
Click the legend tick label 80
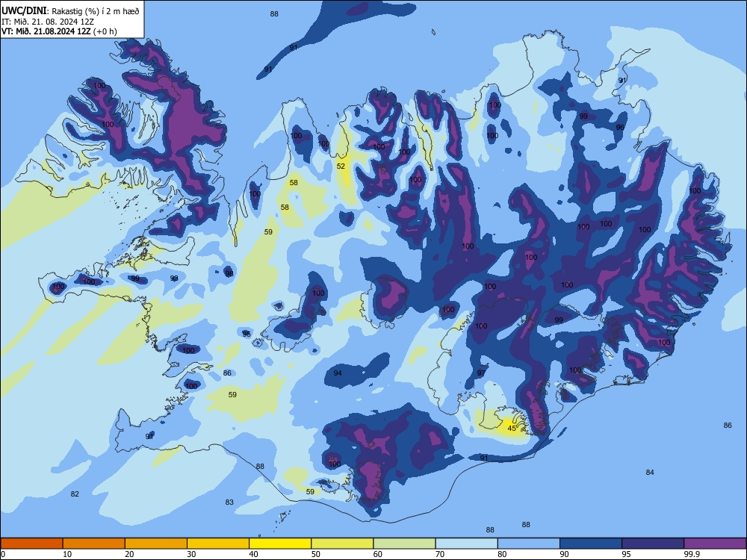502,554
